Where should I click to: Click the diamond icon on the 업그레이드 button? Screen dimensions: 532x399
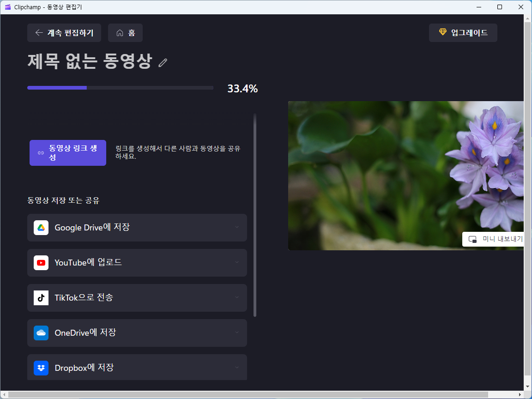tap(443, 32)
